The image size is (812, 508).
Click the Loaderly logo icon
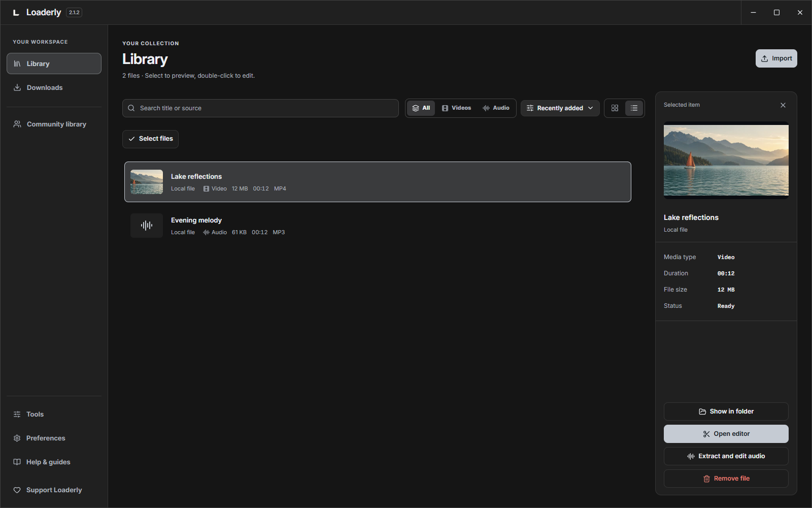[x=16, y=13]
